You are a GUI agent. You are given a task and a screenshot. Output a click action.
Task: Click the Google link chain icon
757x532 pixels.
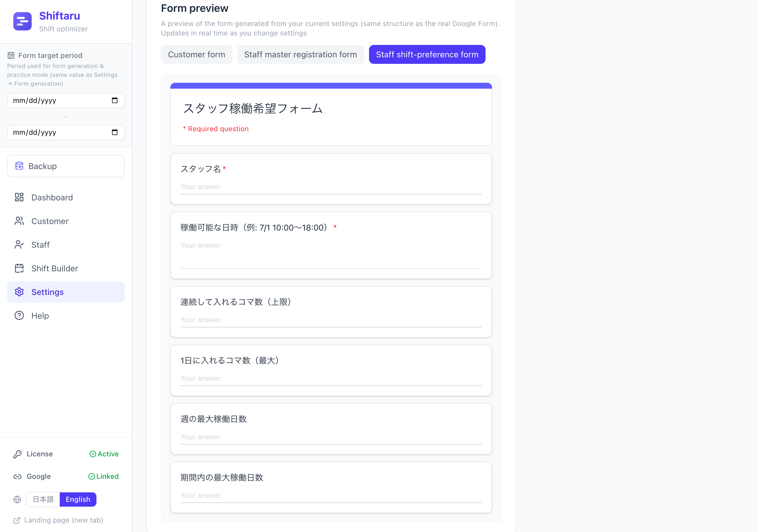coord(17,477)
